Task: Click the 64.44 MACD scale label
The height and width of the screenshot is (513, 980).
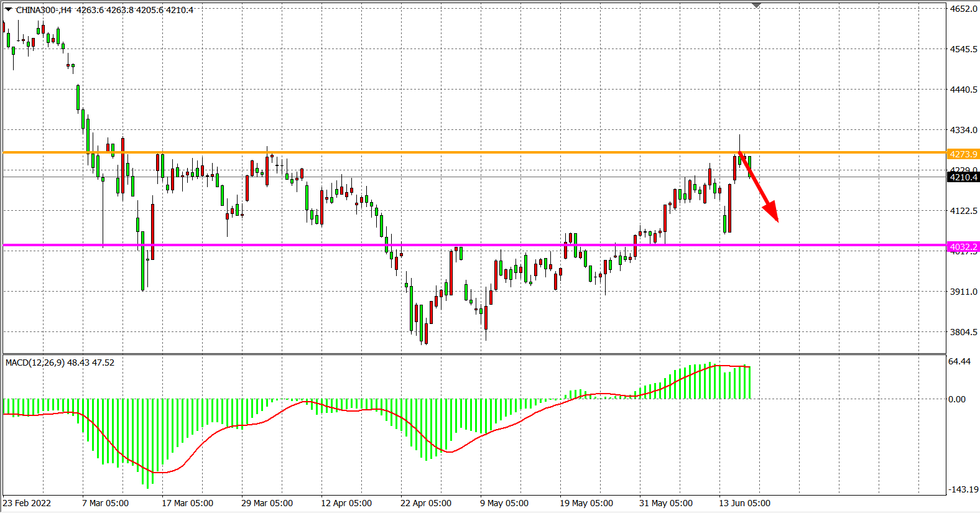Action: pos(959,361)
